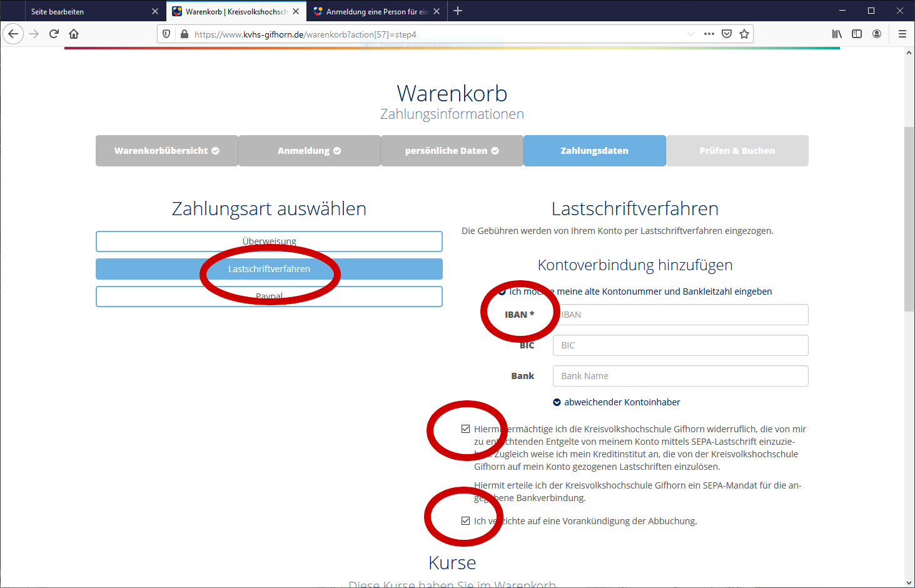Click the Firefox home icon

[74, 34]
